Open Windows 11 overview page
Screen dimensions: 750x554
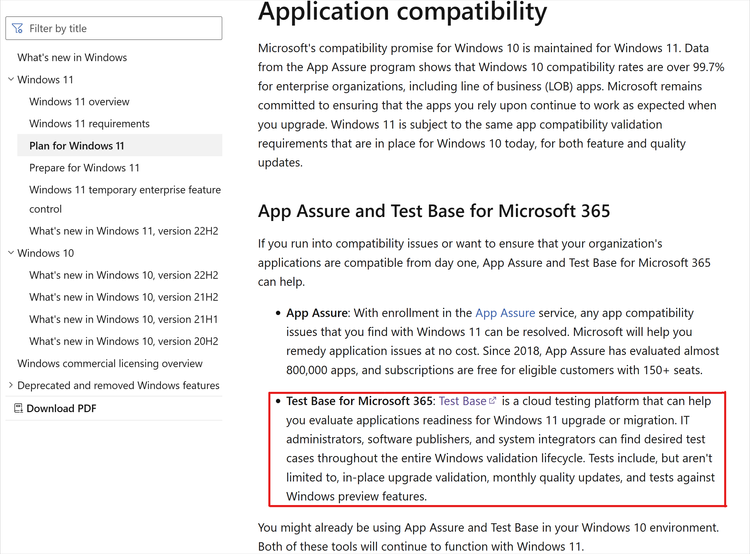(x=79, y=101)
